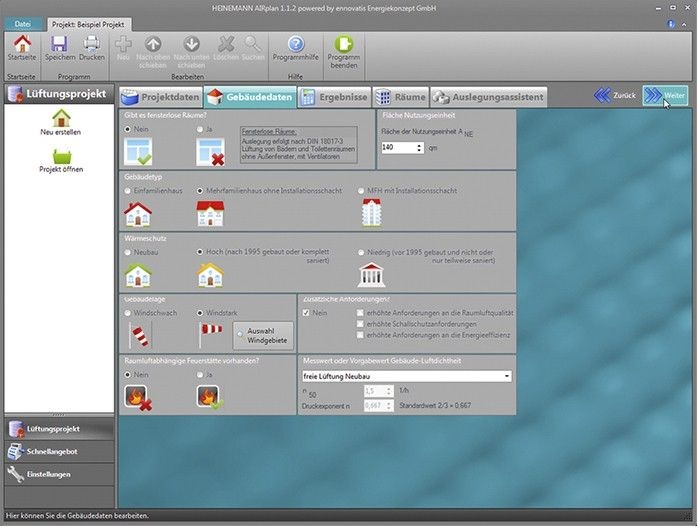Select Neubau Wärmeschutz radio button
Screen dimensions: 698x527
tap(128, 253)
